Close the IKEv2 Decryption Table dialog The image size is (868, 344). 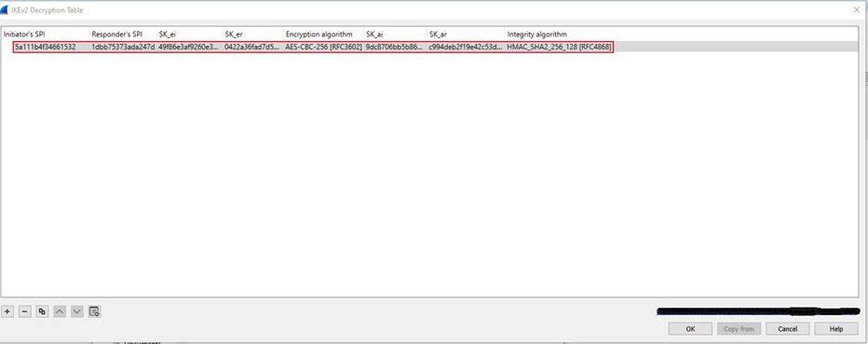coord(857,10)
